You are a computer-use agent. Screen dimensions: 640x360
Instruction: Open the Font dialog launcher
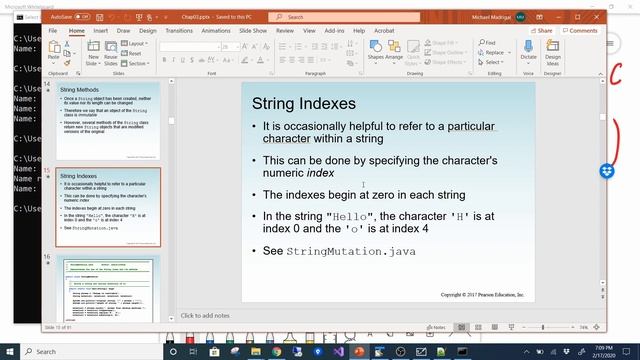click(x=271, y=73)
